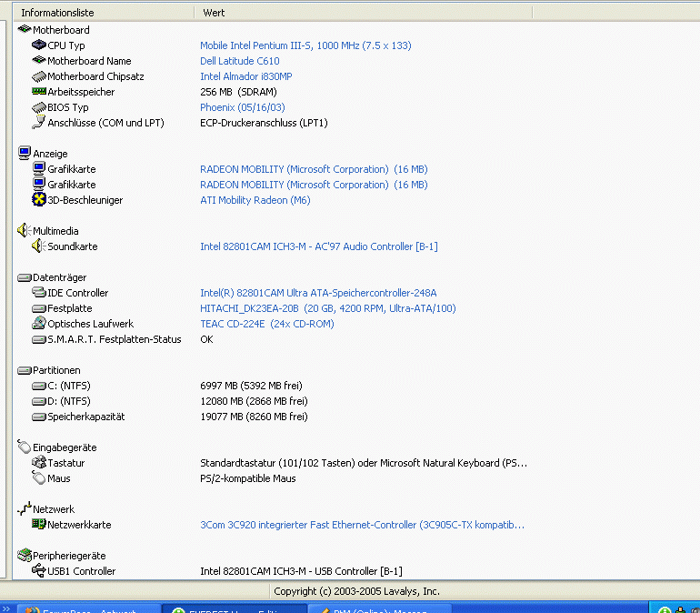700x613 pixels.
Task: Click the IDE Controller icon
Action: coord(39,293)
